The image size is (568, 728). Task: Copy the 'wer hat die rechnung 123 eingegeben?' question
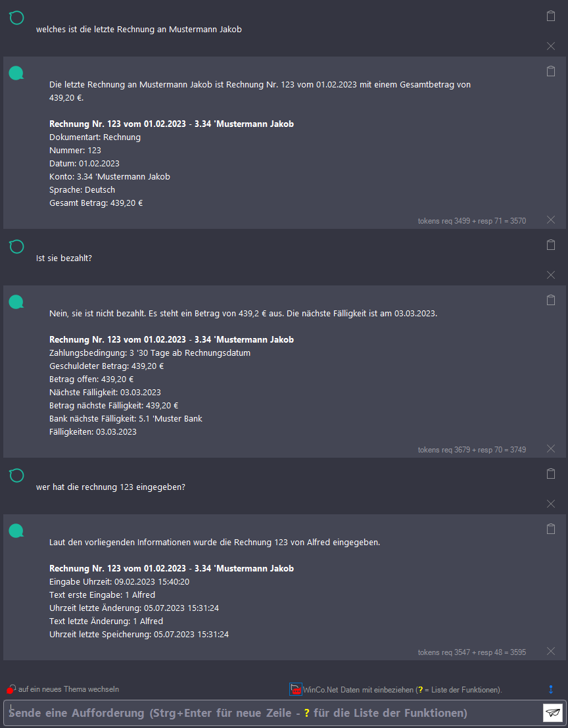click(x=551, y=473)
